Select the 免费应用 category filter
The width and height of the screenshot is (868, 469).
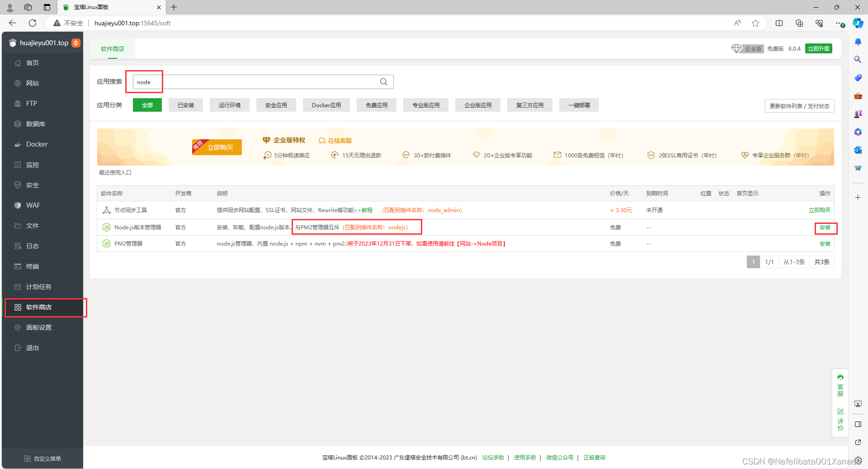pos(377,105)
